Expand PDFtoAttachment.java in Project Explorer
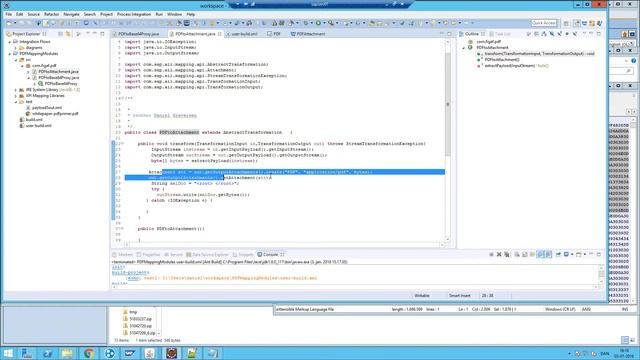Image resolution: width=640 pixels, height=360 pixels. pos(28,71)
